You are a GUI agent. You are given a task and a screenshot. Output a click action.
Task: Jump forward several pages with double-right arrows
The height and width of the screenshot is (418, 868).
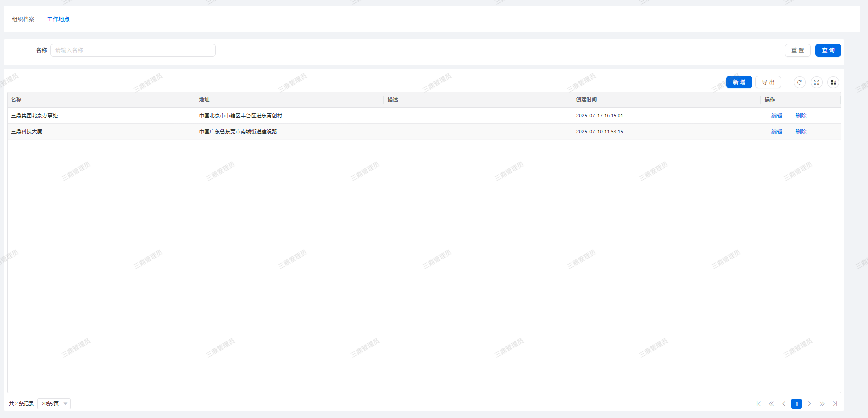(822, 404)
